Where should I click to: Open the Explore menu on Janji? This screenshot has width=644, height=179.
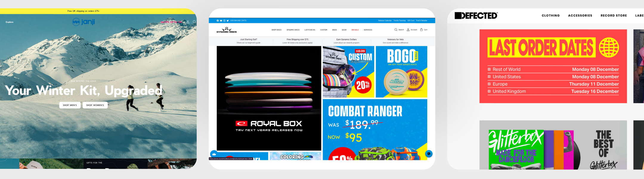tap(10, 22)
